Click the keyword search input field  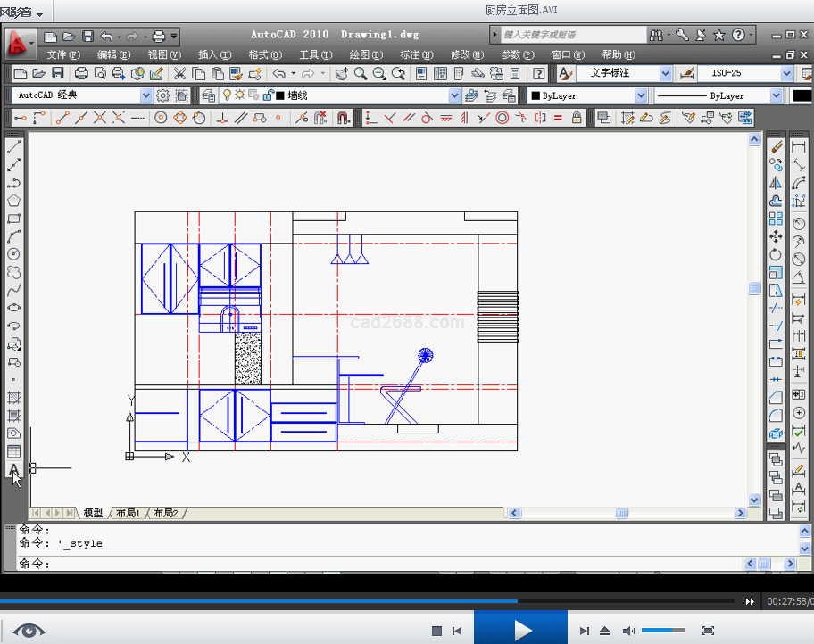tap(571, 35)
